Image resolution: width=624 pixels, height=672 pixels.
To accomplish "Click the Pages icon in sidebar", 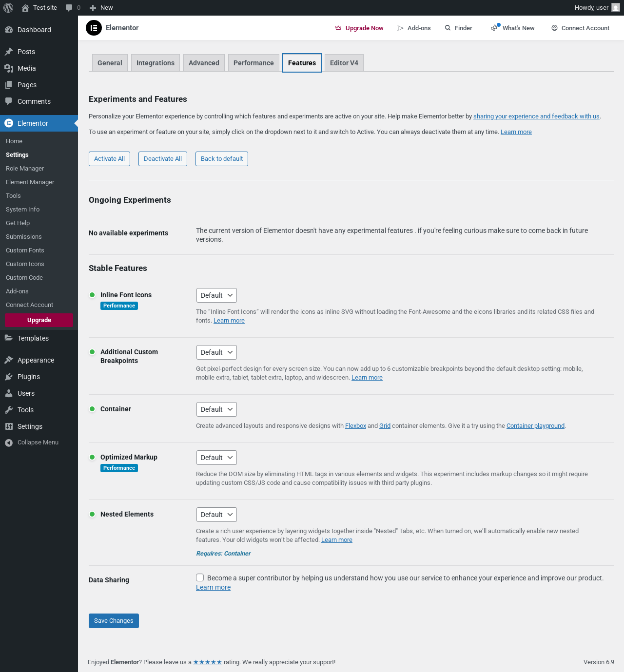I will point(9,85).
